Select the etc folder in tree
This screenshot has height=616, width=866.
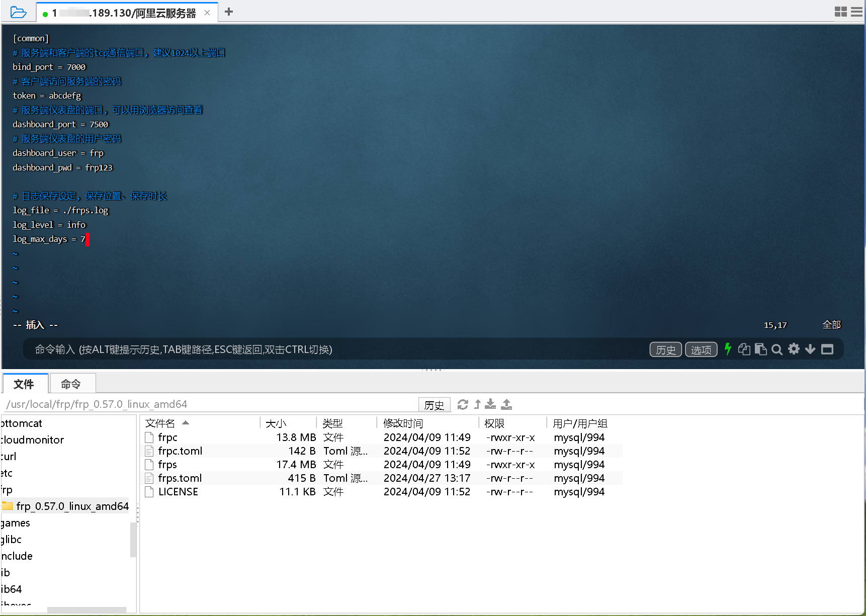pyautogui.click(x=6, y=473)
